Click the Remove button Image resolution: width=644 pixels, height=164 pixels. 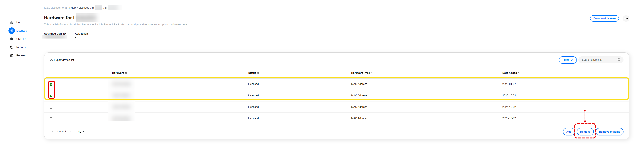pyautogui.click(x=585, y=132)
